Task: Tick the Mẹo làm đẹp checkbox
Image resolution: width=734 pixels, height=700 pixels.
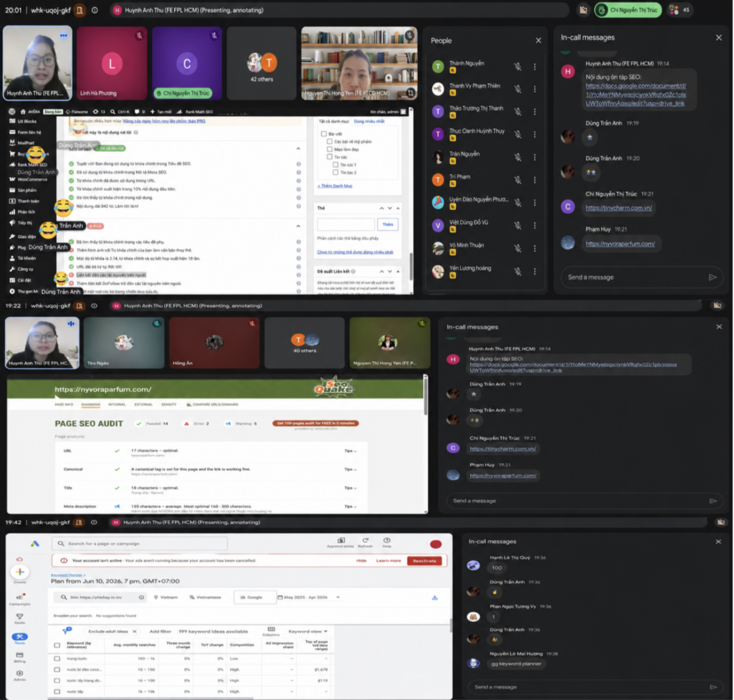Action: click(x=330, y=149)
